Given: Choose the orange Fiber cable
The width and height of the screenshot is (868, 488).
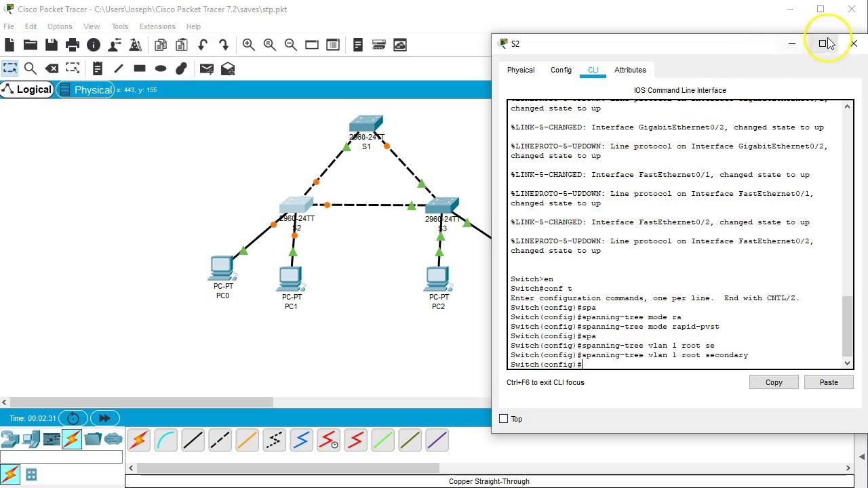Looking at the screenshot, I should tap(247, 441).
